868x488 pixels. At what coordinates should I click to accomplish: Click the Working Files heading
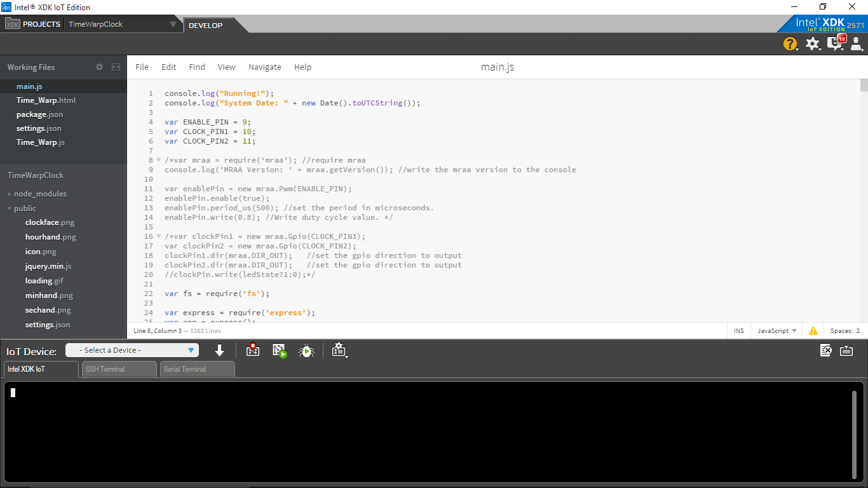[31, 67]
